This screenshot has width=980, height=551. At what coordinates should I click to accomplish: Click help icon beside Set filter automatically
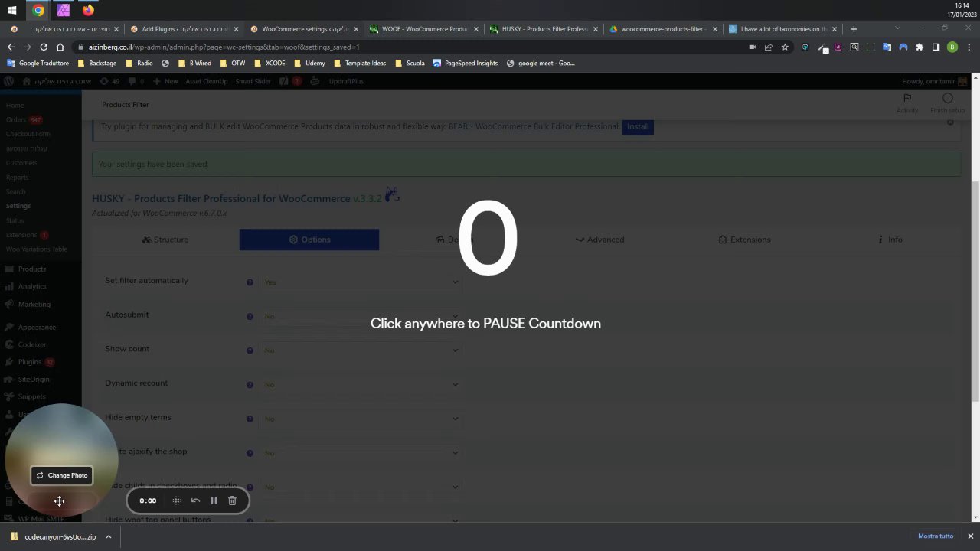(x=250, y=282)
